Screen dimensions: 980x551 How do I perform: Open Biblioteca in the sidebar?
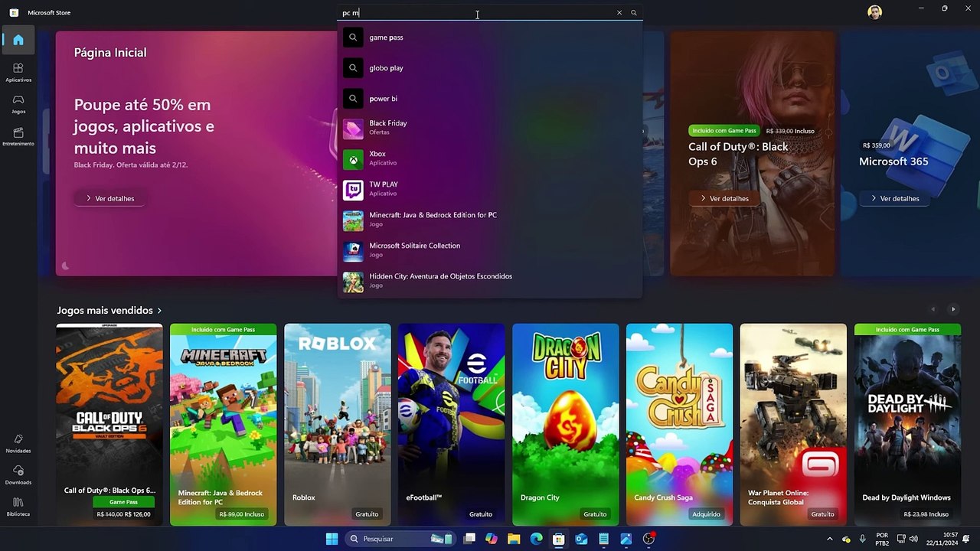[18, 507]
